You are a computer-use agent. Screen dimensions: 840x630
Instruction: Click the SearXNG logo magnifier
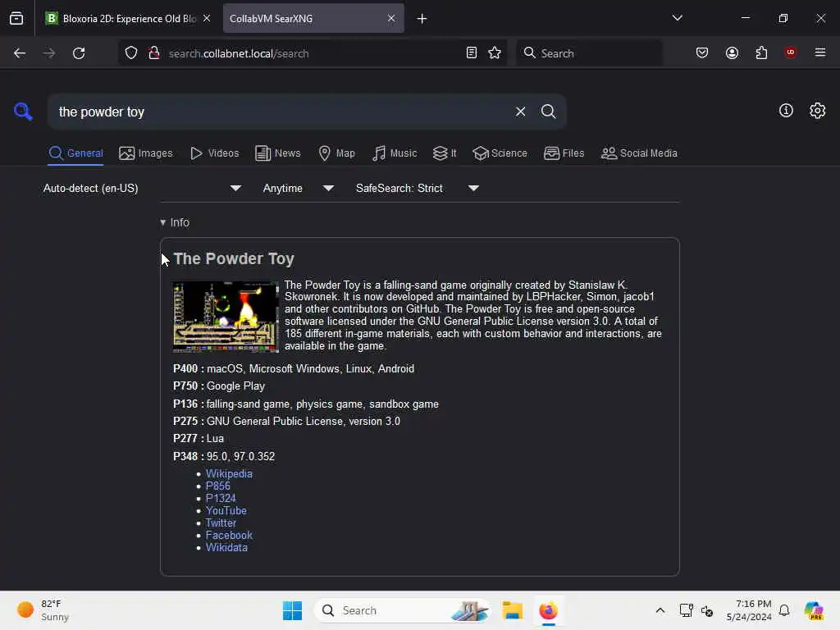[x=23, y=112]
